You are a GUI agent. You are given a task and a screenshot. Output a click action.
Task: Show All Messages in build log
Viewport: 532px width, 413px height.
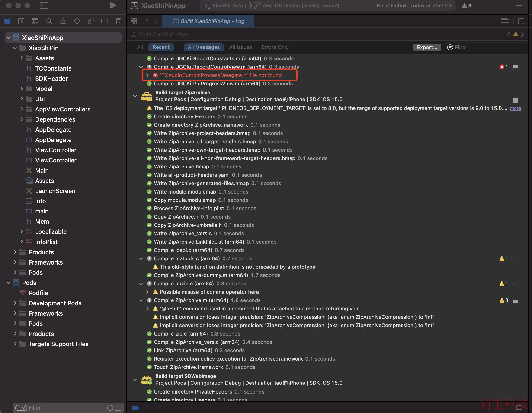point(204,47)
